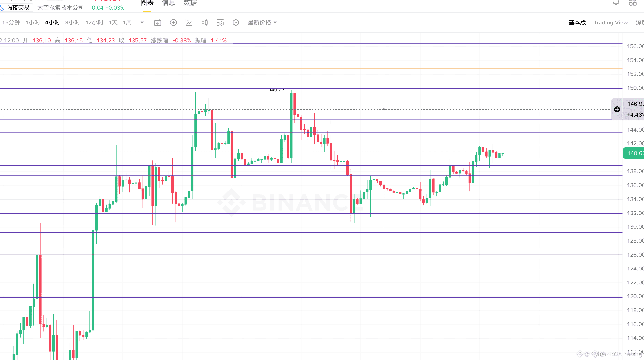Open notifications with the bell icon
644x360 pixels.
pyautogui.click(x=616, y=2)
